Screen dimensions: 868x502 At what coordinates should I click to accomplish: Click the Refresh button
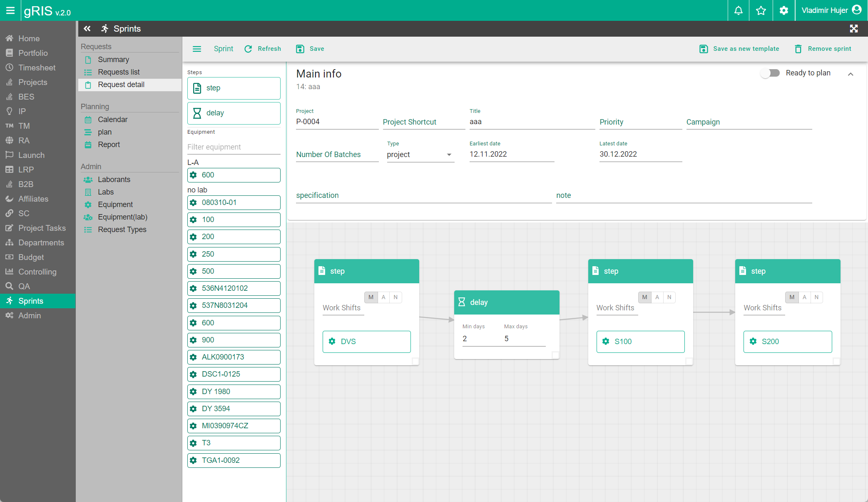click(263, 49)
